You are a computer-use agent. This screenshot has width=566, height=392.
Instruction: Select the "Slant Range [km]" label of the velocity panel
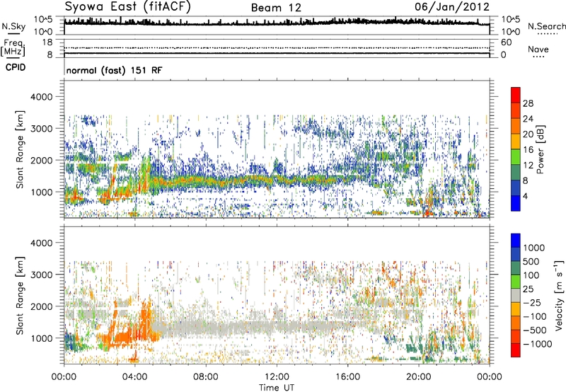20,295
